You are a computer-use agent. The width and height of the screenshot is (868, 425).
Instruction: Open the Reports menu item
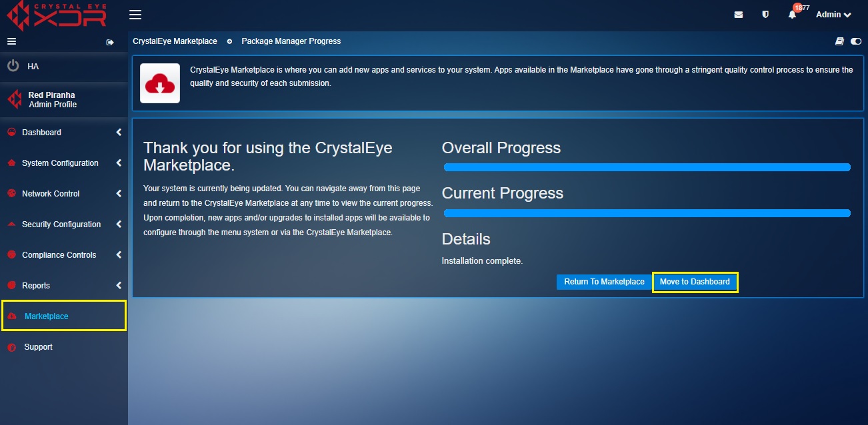[36, 286]
